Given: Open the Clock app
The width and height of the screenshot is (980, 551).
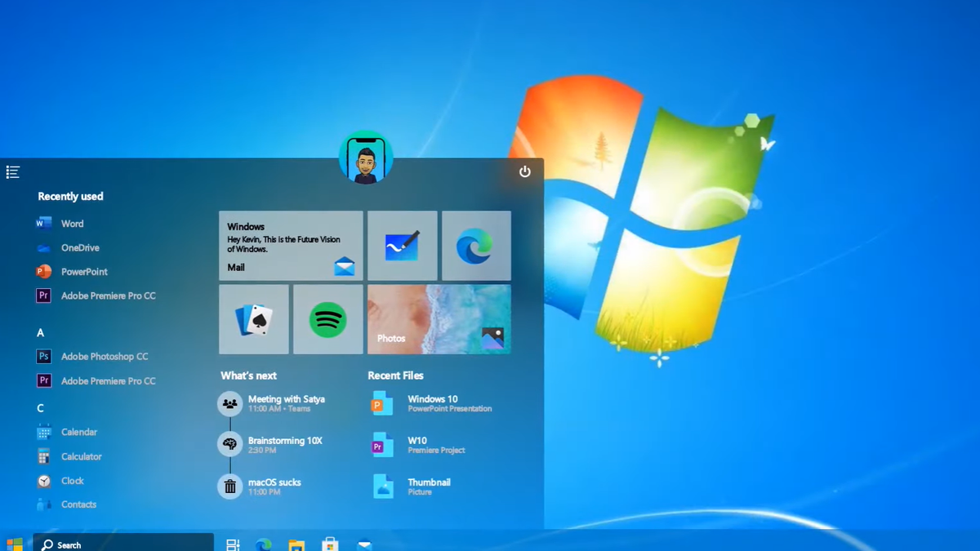Looking at the screenshot, I should click(60, 481).
